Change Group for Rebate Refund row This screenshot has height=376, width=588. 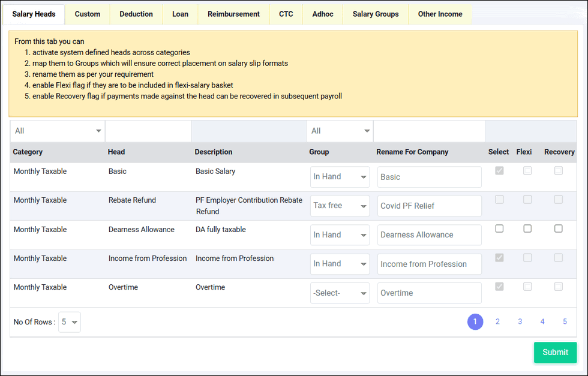(340, 206)
